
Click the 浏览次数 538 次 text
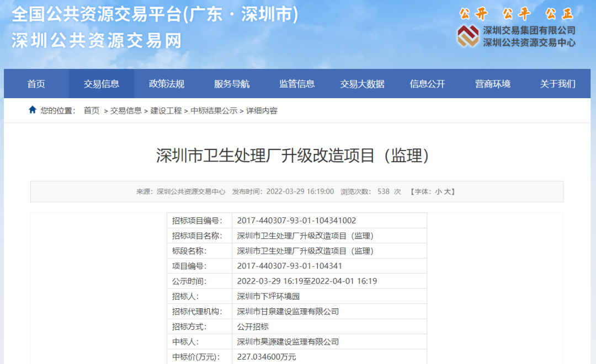pos(371,191)
